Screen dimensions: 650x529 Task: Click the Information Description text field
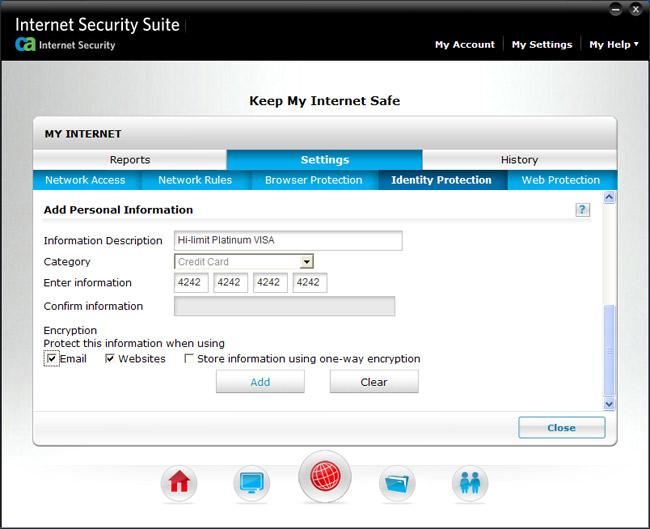(x=288, y=240)
